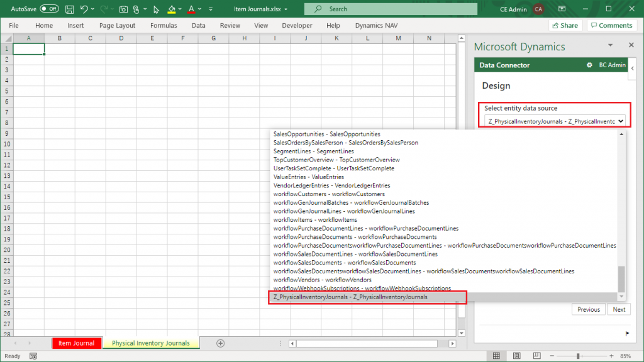The image size is (644, 362).
Task: Open the Dynamics NAV tab
Action: (x=376, y=25)
